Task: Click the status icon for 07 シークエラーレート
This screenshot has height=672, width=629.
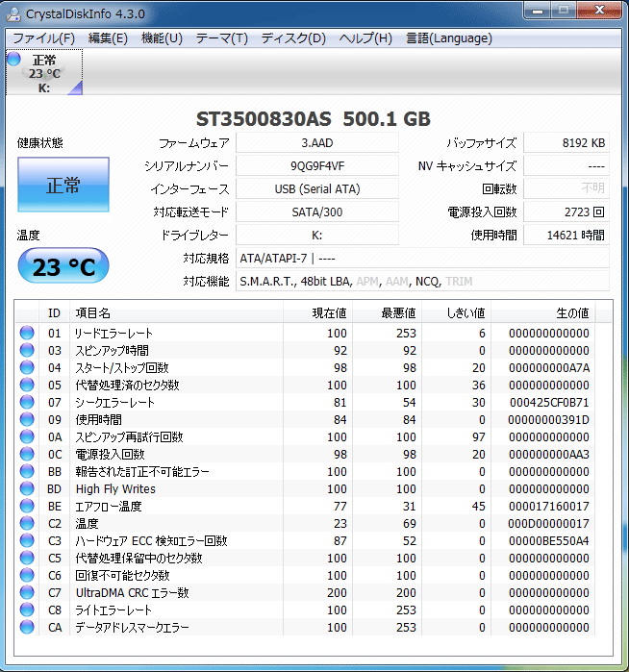Action: [27, 402]
